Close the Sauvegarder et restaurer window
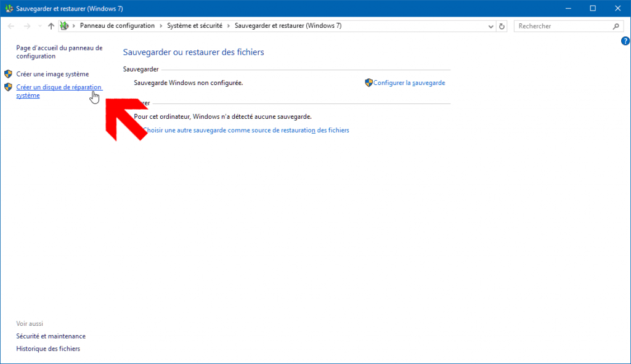Viewport: 631px width, 364px height. (x=617, y=9)
